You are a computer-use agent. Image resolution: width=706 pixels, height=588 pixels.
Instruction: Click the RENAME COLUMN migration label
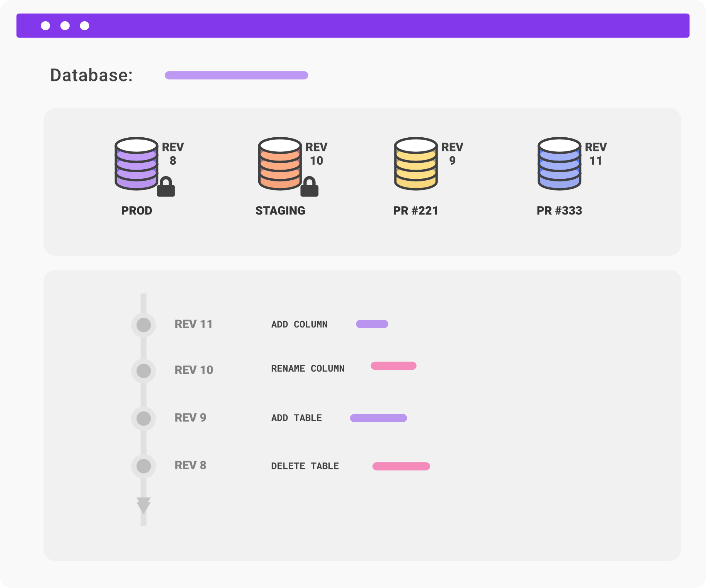(307, 369)
